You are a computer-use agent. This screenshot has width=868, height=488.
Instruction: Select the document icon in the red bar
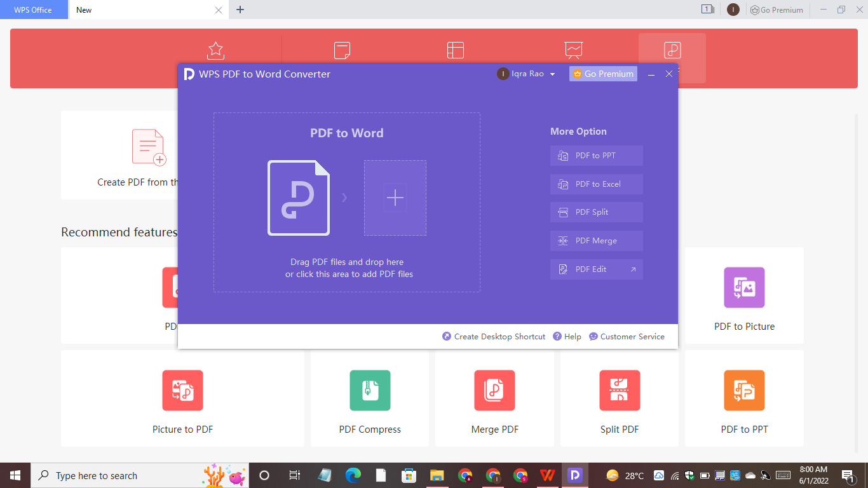point(342,50)
